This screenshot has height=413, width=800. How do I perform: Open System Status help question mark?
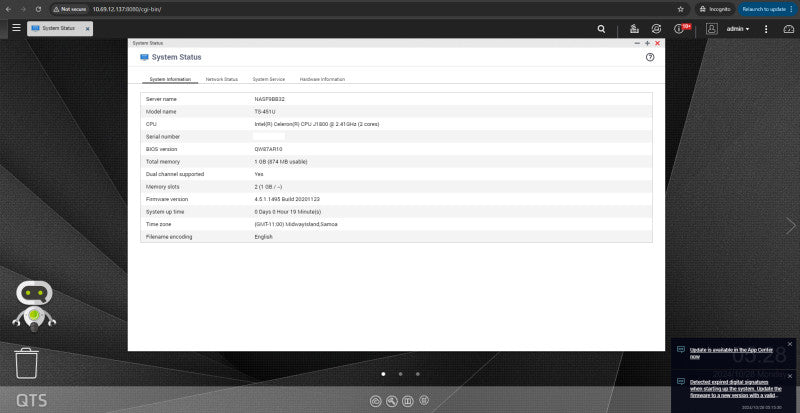(x=650, y=57)
